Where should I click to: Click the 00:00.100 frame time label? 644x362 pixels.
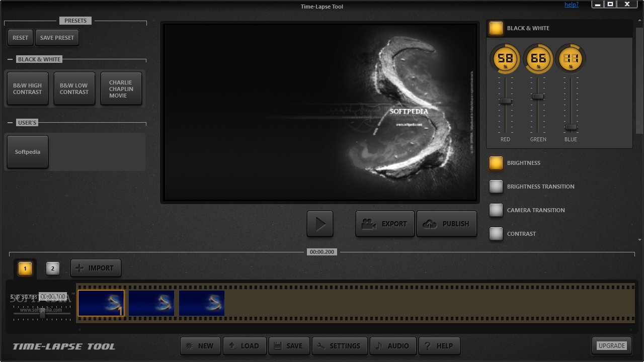click(53, 297)
